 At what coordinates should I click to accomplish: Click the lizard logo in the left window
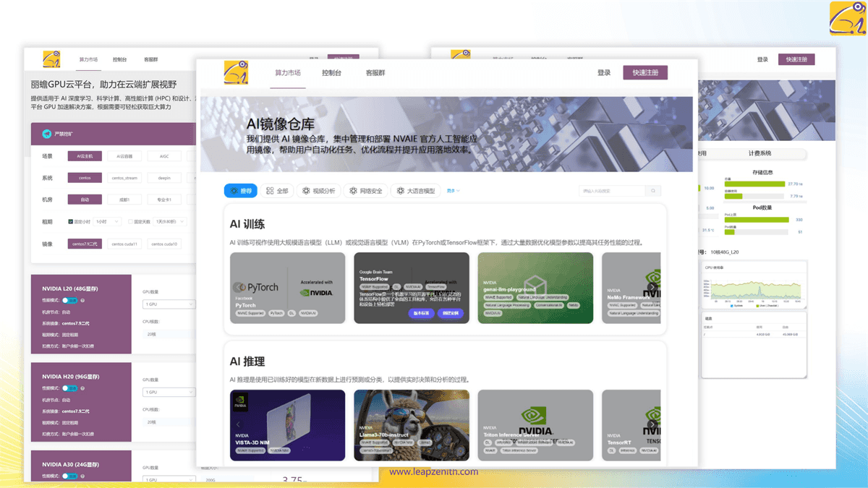(x=51, y=59)
